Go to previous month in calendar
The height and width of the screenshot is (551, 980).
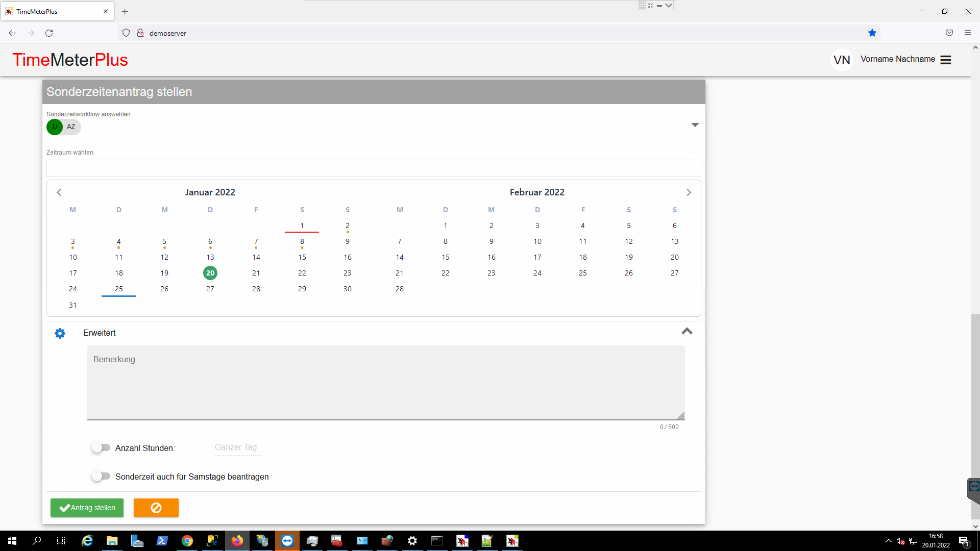(59, 192)
